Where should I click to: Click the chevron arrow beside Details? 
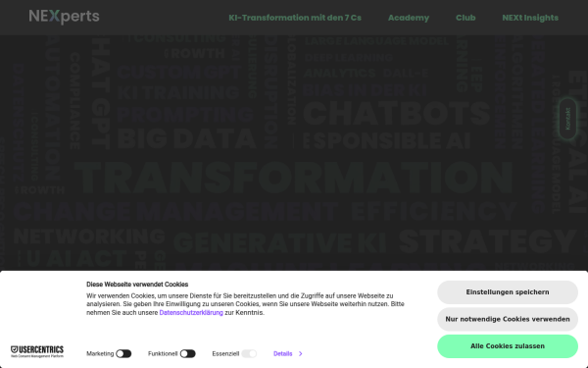[x=301, y=353]
